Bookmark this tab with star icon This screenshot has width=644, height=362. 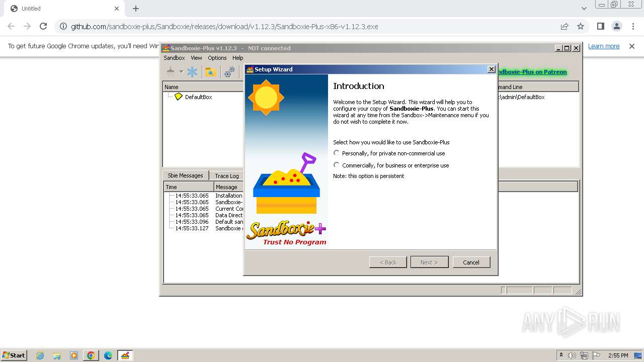[x=581, y=26]
